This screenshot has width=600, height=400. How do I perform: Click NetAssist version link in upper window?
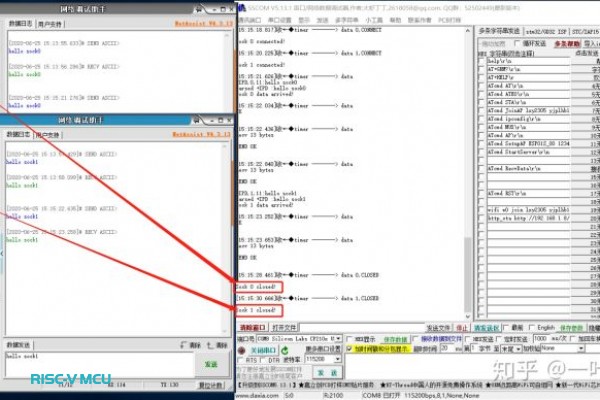204,24
